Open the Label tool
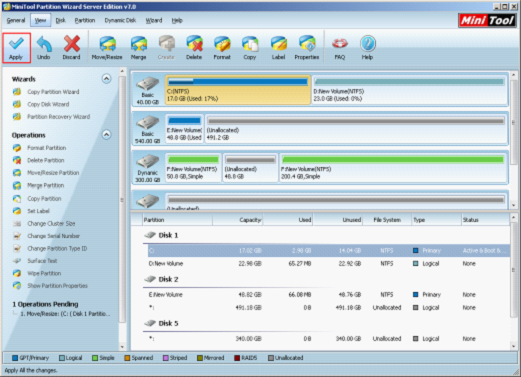 click(278, 48)
